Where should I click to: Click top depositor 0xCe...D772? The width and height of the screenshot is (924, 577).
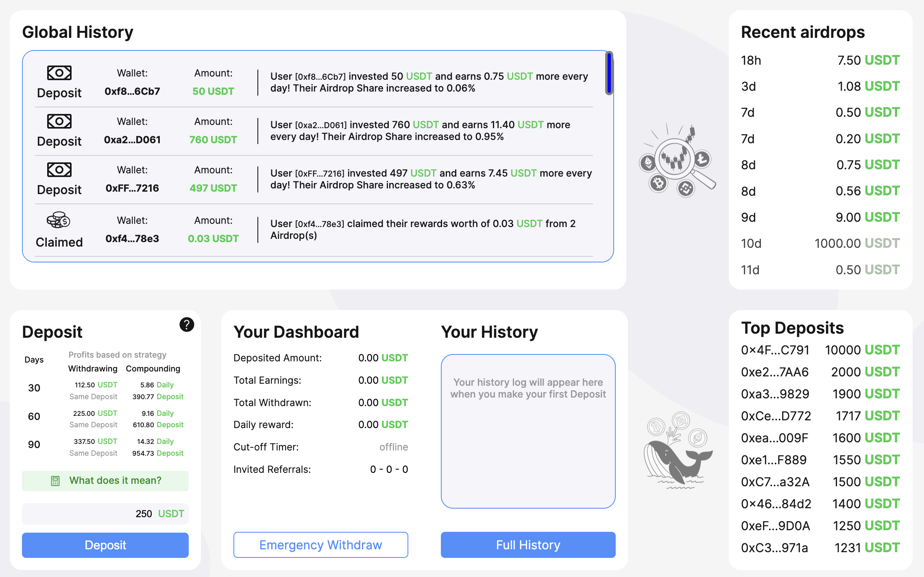776,416
